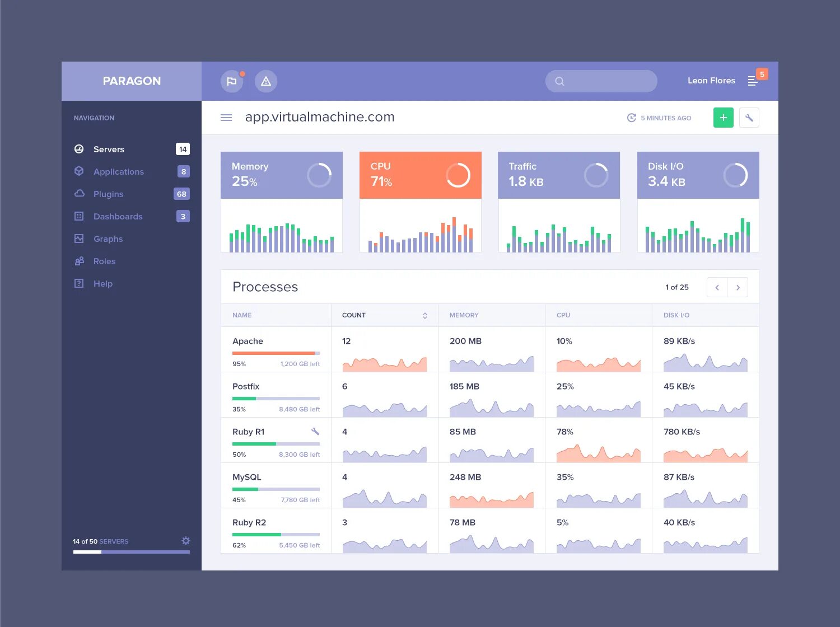The image size is (840, 627).
Task: Click the Postfix 35% usage bar
Action: click(276, 399)
